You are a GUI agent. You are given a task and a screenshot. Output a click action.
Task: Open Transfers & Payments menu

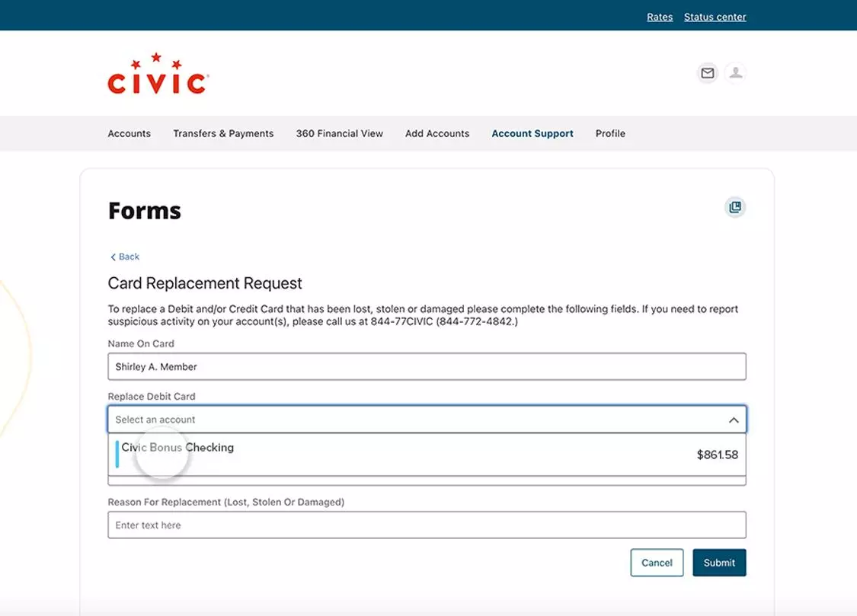(x=223, y=133)
